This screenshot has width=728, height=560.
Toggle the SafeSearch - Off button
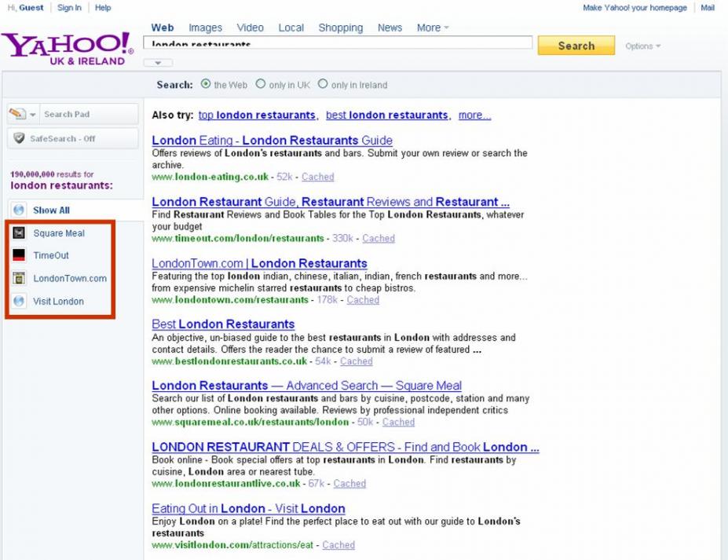point(73,138)
